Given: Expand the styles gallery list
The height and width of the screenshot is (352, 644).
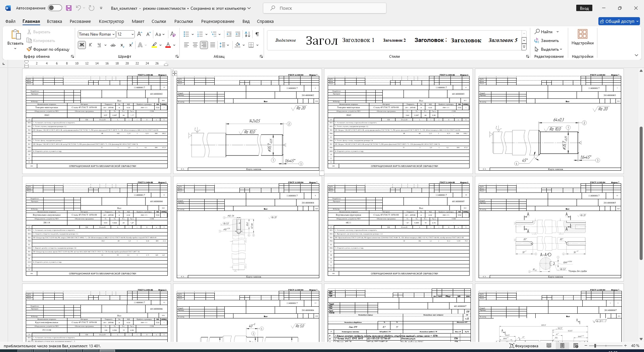Looking at the screenshot, I should click(524, 47).
